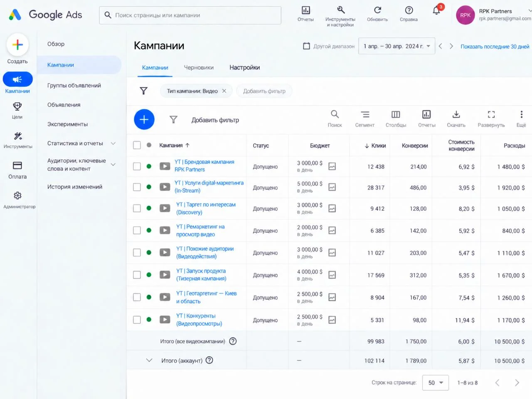Click the blue new campaign plus button
Image resolution: width=532 pixels, height=399 pixels.
(x=144, y=120)
